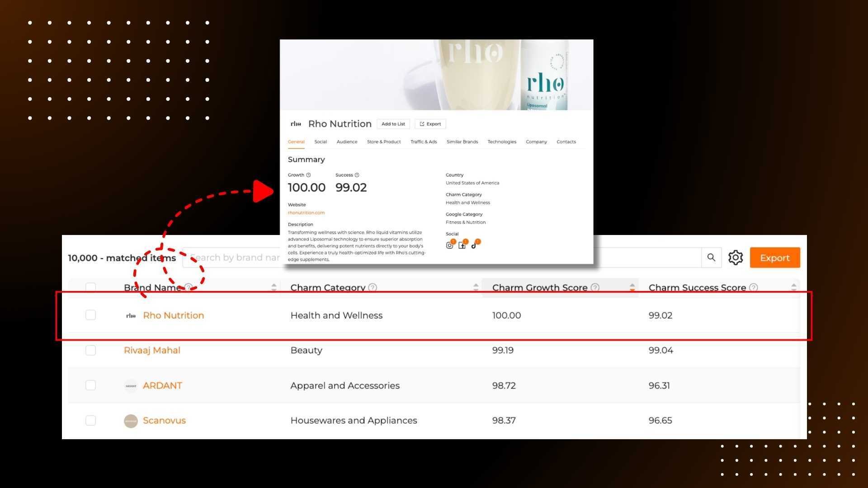Go to the Traffic & Ads tab
Viewport: 868px width, 488px height.
tap(424, 142)
